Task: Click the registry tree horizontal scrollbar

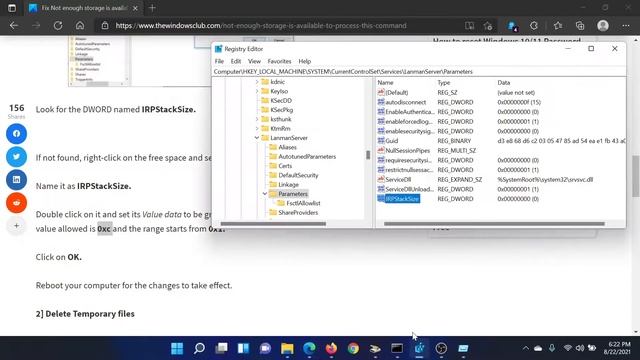Action: click(273, 224)
